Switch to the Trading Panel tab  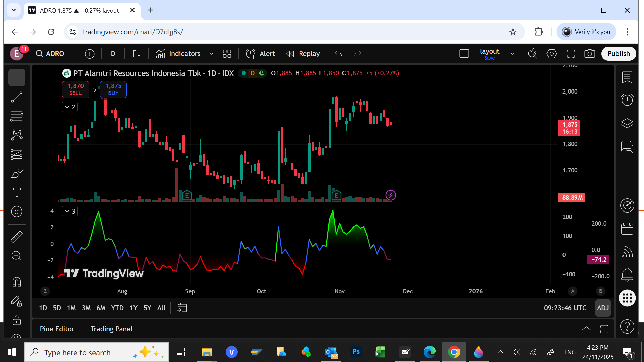click(111, 329)
